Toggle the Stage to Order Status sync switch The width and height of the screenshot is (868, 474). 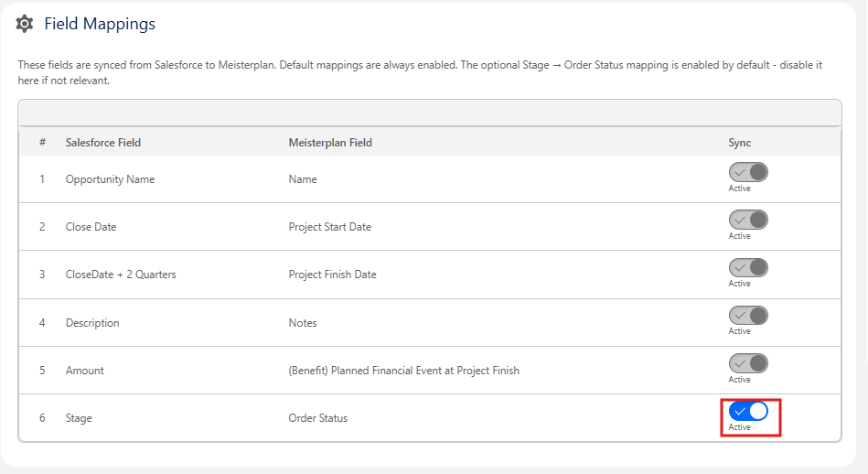pyautogui.click(x=748, y=412)
